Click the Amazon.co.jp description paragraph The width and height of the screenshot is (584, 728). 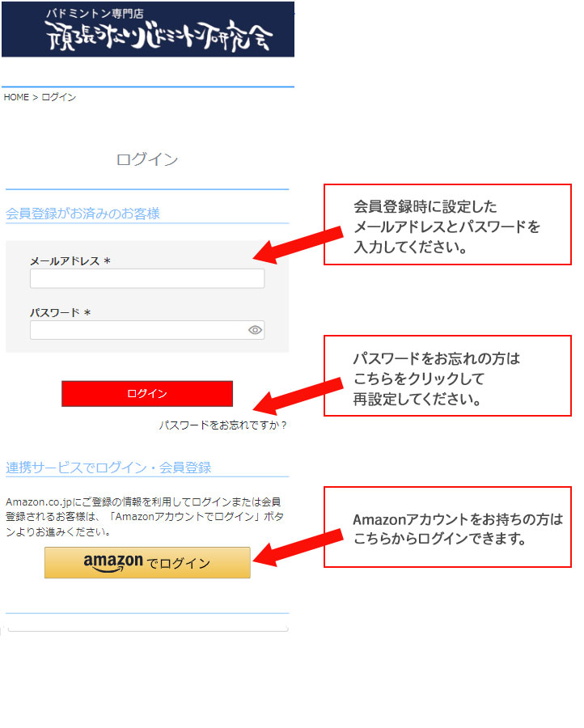(x=145, y=517)
